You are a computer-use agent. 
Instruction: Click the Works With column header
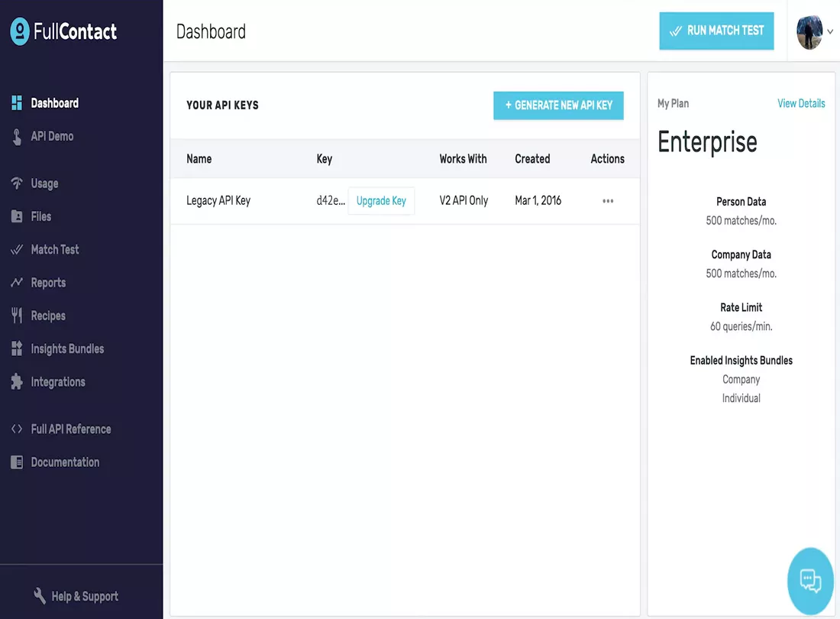coord(463,159)
